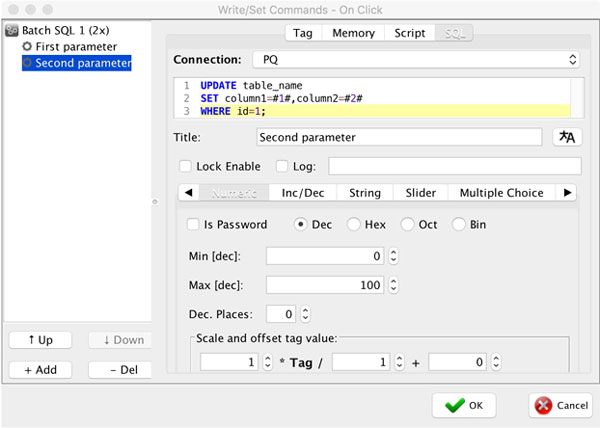Click the Second parameter gear icon
Screen dimensions: 600x428
(x=27, y=63)
